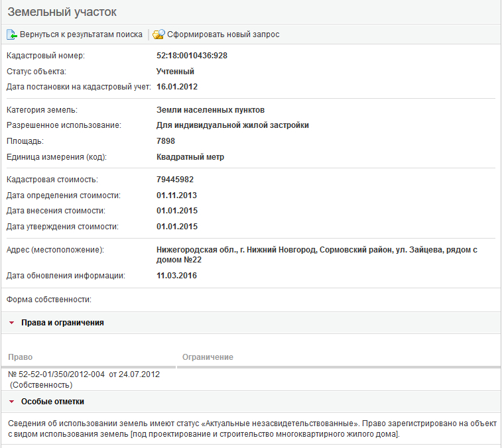Collapse the 'Особые отметки' red arrow

11,402
